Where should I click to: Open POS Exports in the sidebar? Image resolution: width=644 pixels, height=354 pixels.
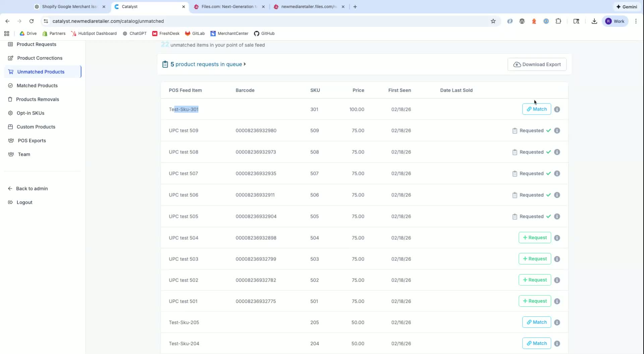32,141
